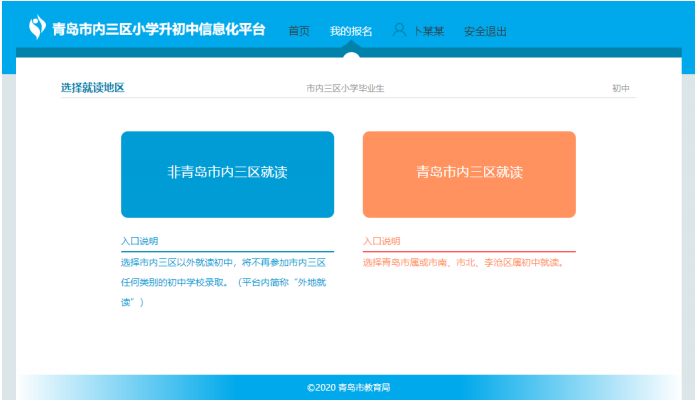
Task: Choose the blue 非青岛市内三区就读 button
Action: coord(227,174)
